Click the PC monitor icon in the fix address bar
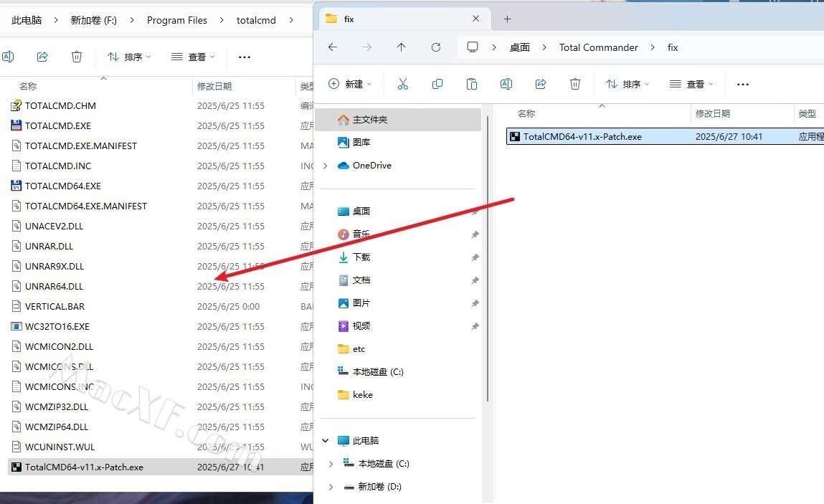The height and width of the screenshot is (504, 824). [473, 47]
